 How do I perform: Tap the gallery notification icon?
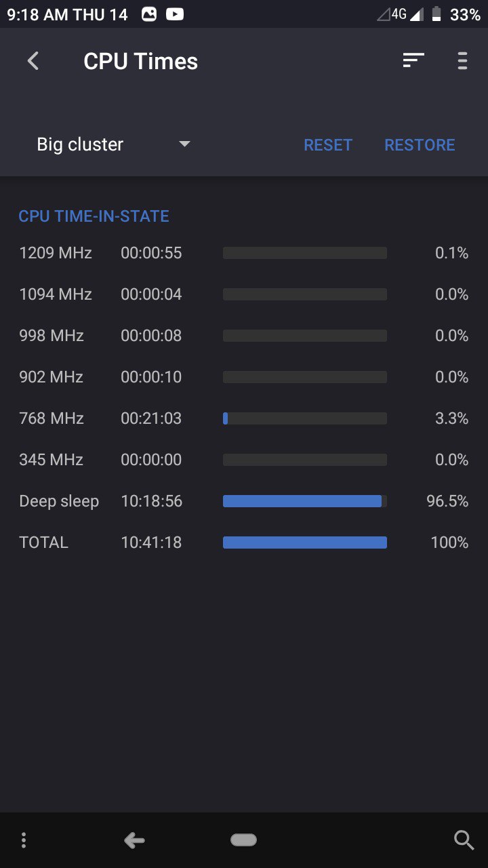coord(149,14)
